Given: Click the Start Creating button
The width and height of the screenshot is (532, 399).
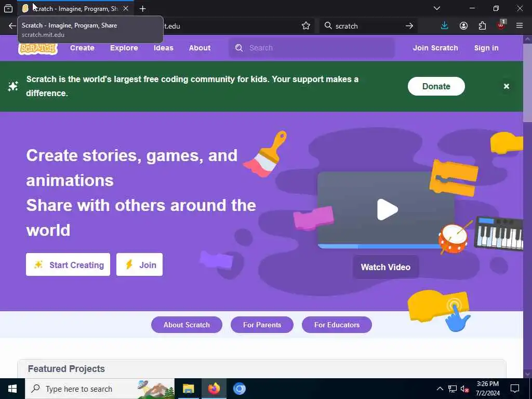Looking at the screenshot, I should click(x=68, y=264).
